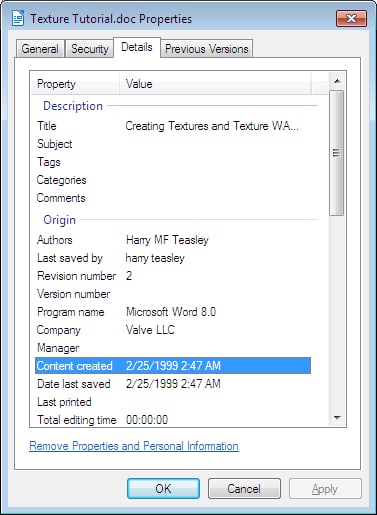Click the value 00:00:00
Screen dimensions: 377x515
(x=147, y=420)
